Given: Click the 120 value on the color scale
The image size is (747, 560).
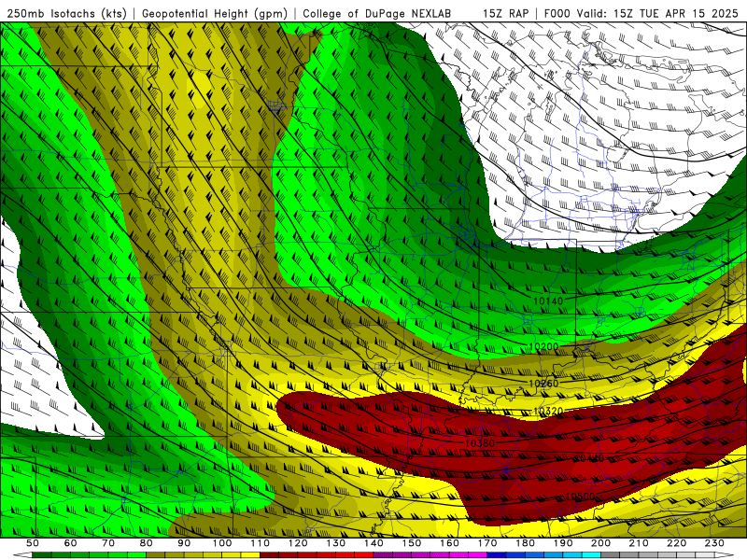Looking at the screenshot, I should [x=298, y=543].
